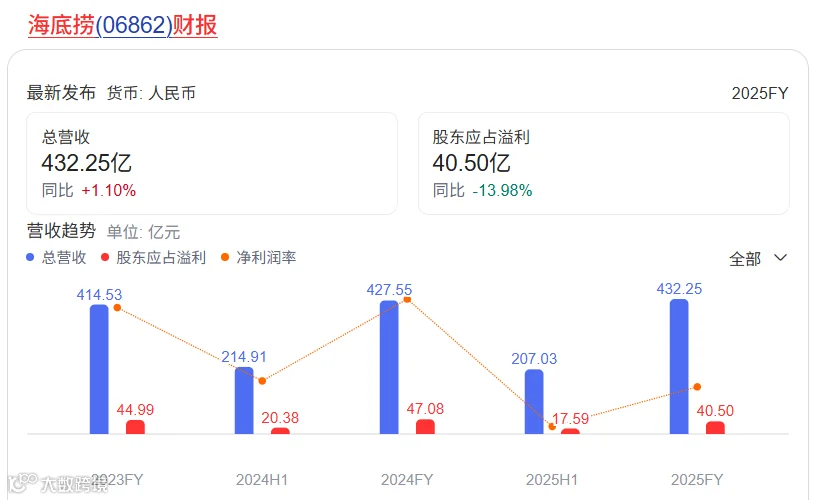This screenshot has height=500, width=821.
Task: Click the 货币: 人民币 currency label
Action: click(x=151, y=93)
